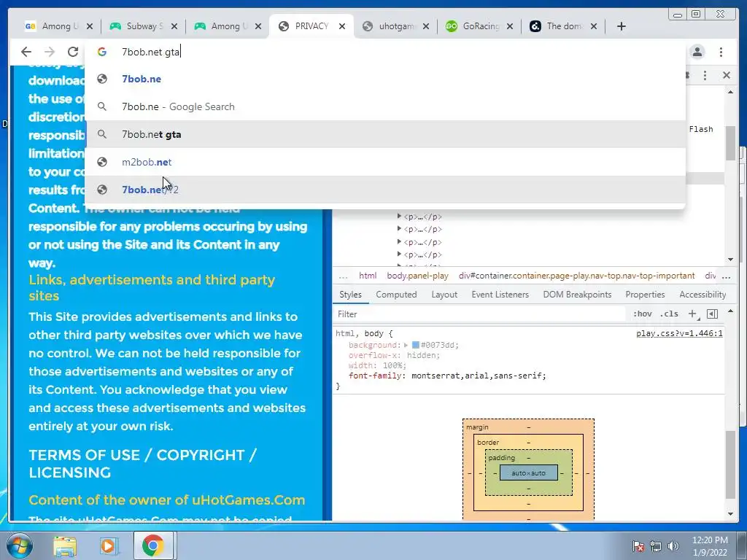The image size is (747, 560).
Task: Close the GoRacing tab
Action: (x=510, y=27)
